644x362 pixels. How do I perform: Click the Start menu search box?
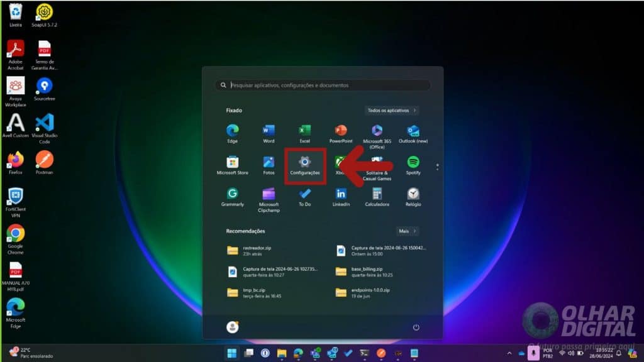(x=323, y=85)
